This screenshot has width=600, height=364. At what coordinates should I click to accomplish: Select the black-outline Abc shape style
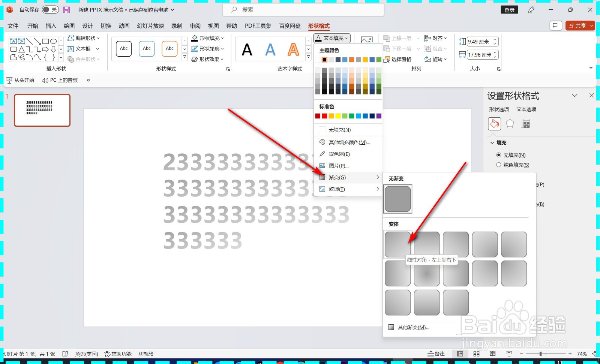[x=124, y=49]
